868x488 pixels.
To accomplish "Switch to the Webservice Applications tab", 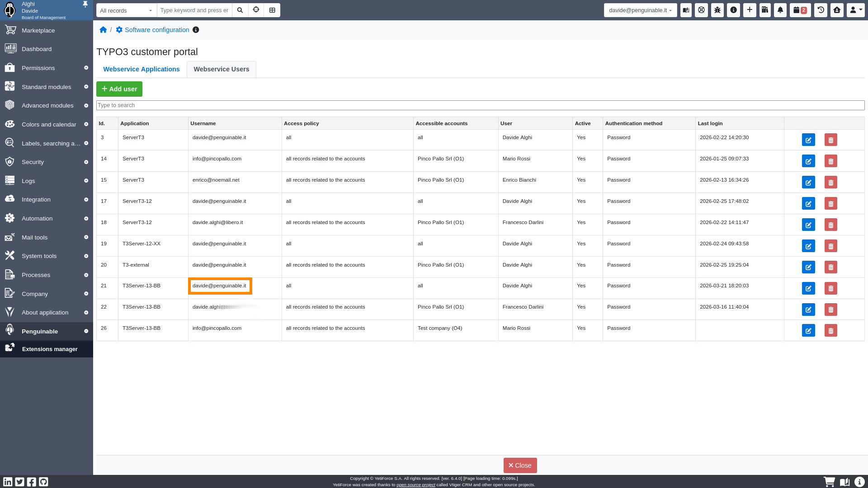I will pyautogui.click(x=141, y=69).
